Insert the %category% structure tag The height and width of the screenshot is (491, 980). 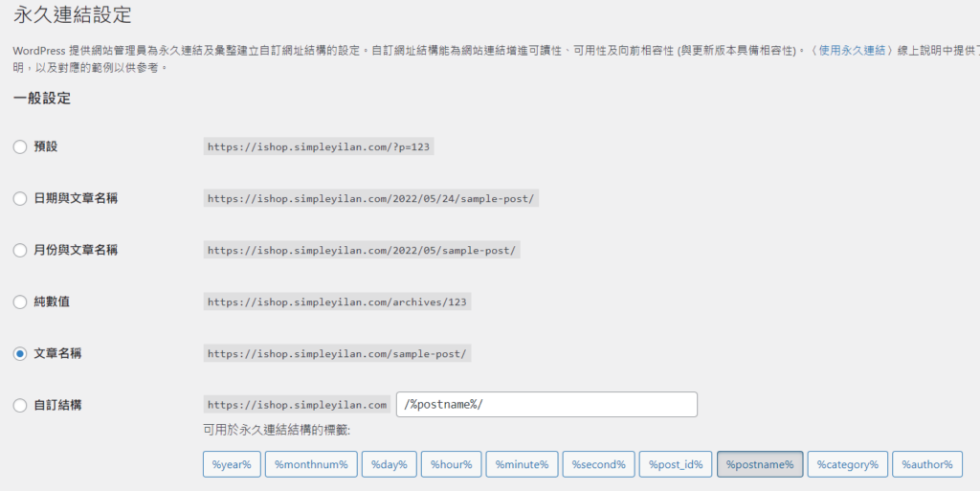coord(847,464)
